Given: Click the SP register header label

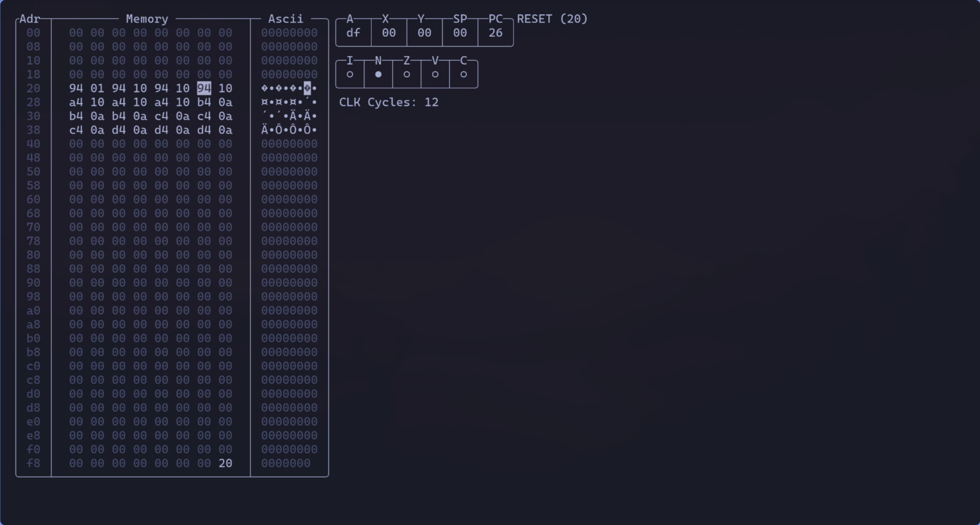Looking at the screenshot, I should click(460, 19).
